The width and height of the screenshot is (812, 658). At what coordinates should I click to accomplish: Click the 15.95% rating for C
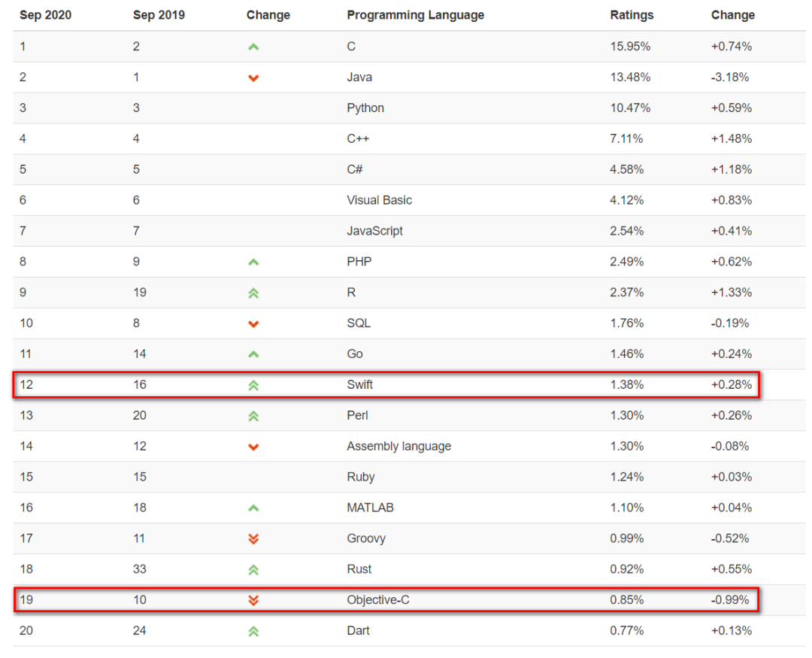coord(630,47)
